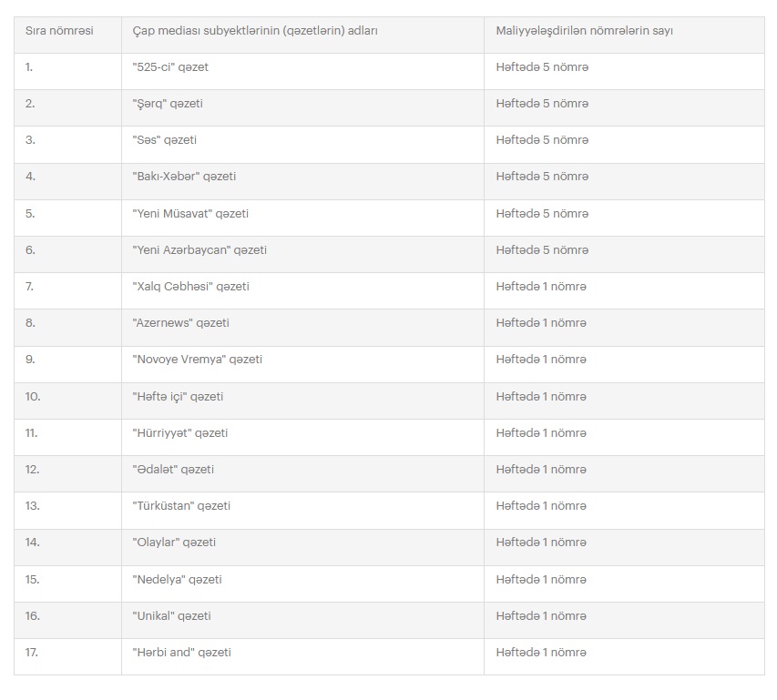This screenshot has height=700, width=777.
Task: Select the "Türküstan" qəzeti entry
Action: [181, 506]
